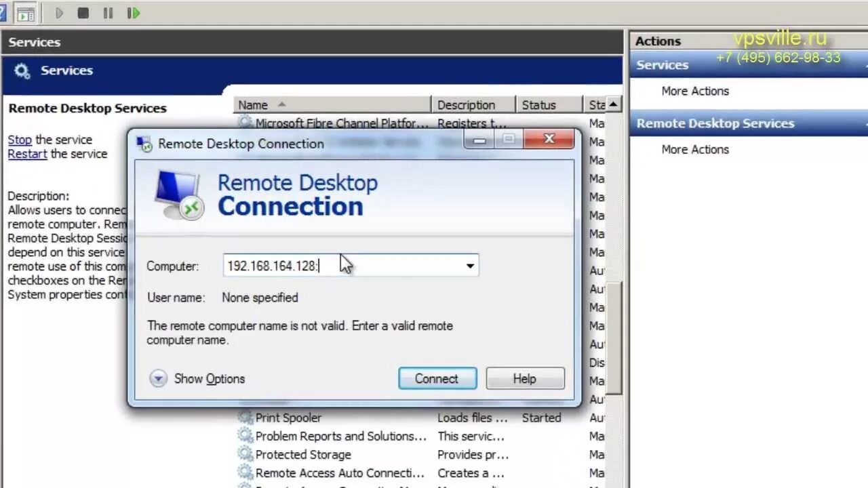Viewport: 868px width, 488px height.
Task: Click the Pause Service toolbar icon
Action: pos(108,13)
